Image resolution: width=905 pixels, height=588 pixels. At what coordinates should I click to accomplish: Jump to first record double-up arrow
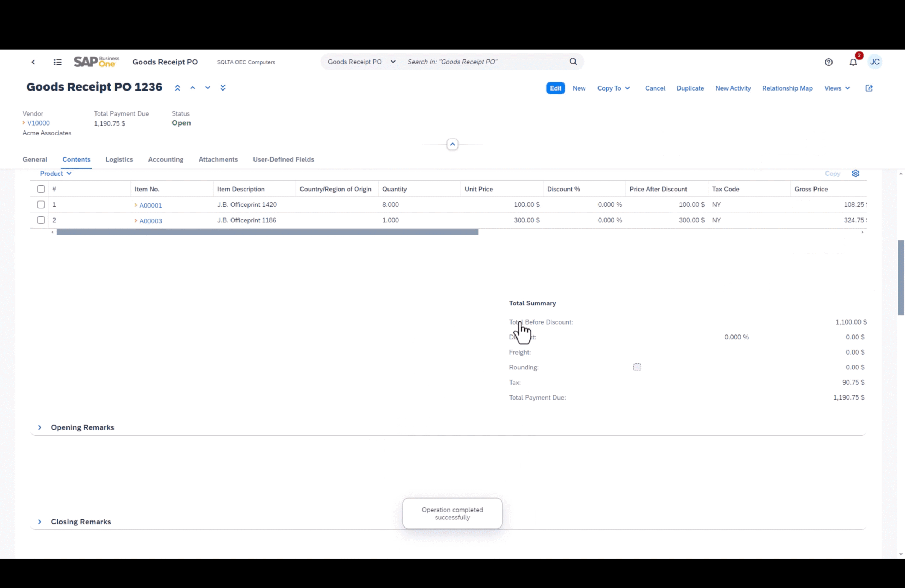[177, 88]
